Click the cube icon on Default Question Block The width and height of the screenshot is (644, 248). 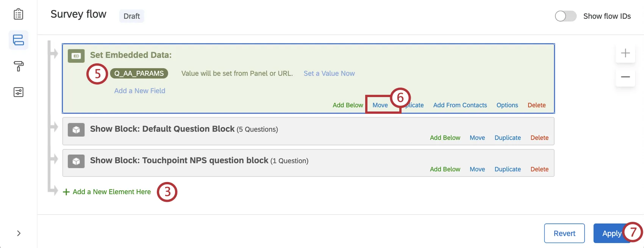pos(76,130)
